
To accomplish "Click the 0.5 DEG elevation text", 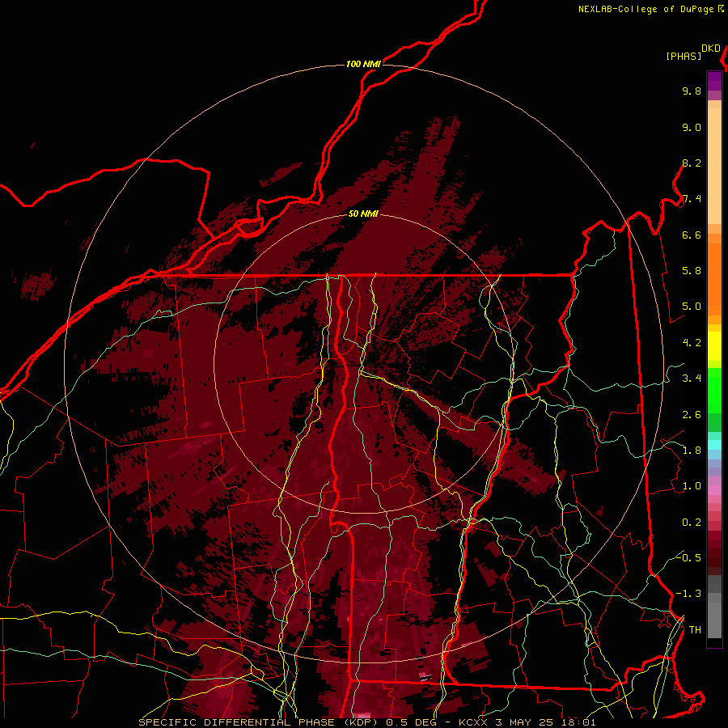I will point(410,722).
